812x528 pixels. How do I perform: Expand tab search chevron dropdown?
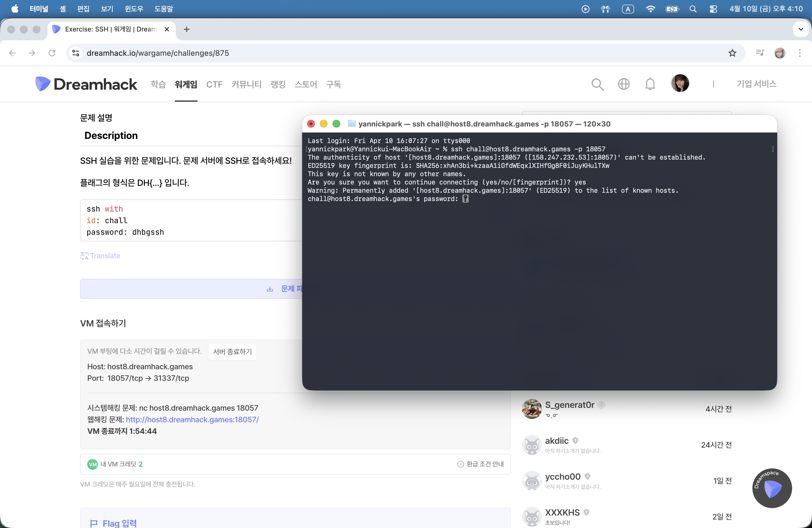click(x=800, y=29)
